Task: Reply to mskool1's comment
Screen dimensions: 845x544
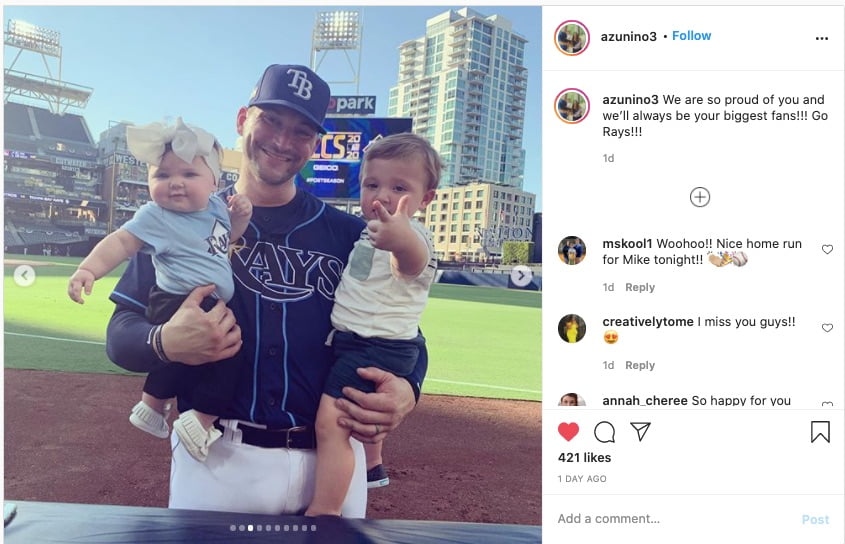Action: pyautogui.click(x=640, y=287)
